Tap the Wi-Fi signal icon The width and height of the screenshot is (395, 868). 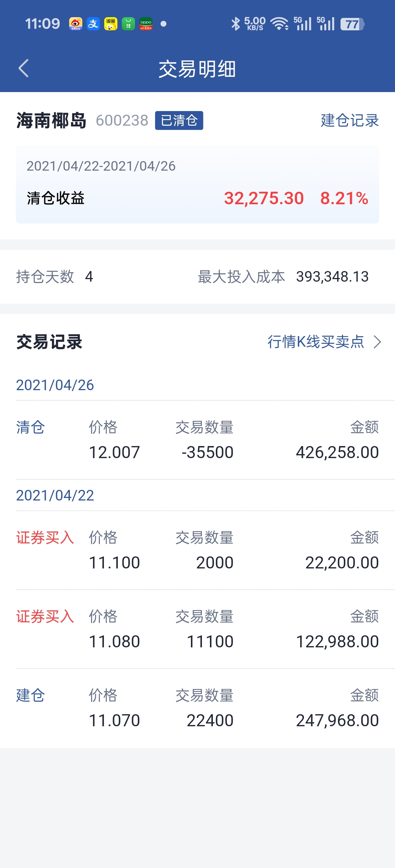click(279, 24)
